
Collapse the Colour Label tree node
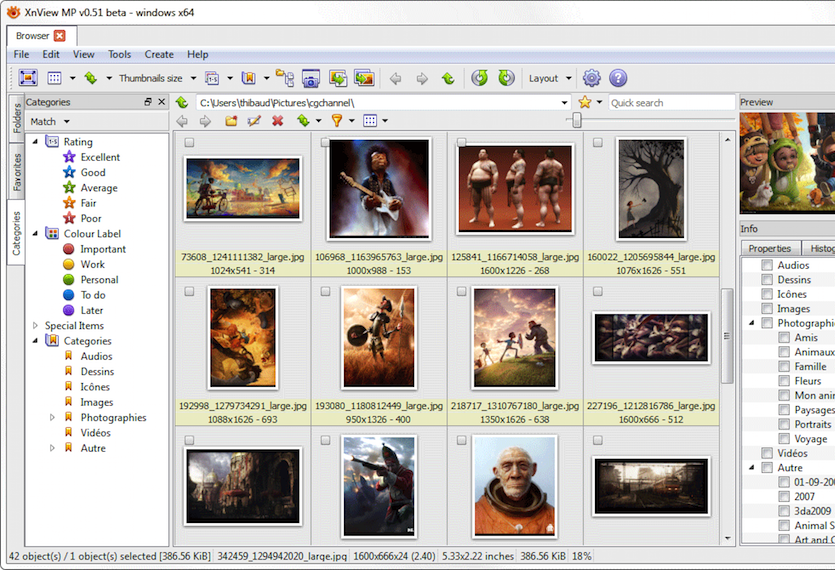pos(35,233)
